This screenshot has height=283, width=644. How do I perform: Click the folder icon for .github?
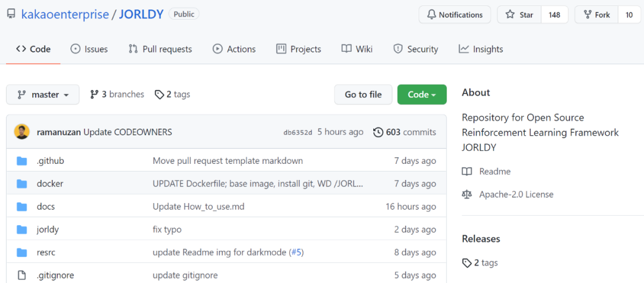click(22, 161)
